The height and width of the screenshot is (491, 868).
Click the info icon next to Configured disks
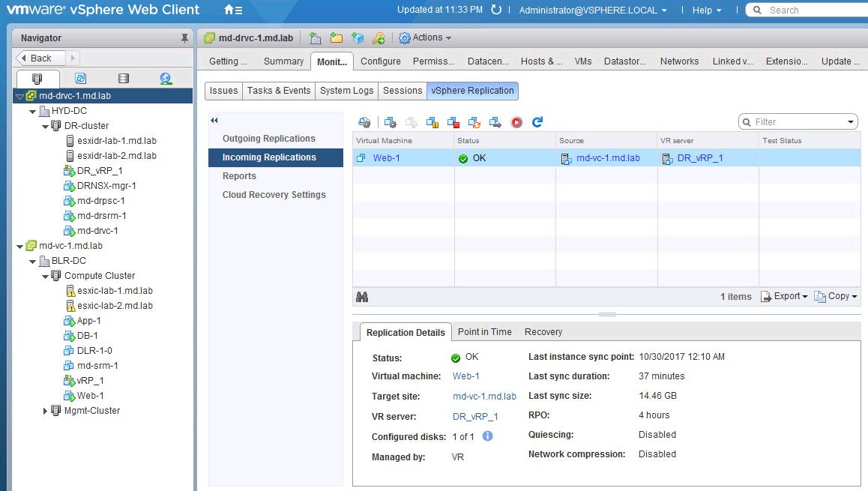click(x=488, y=436)
